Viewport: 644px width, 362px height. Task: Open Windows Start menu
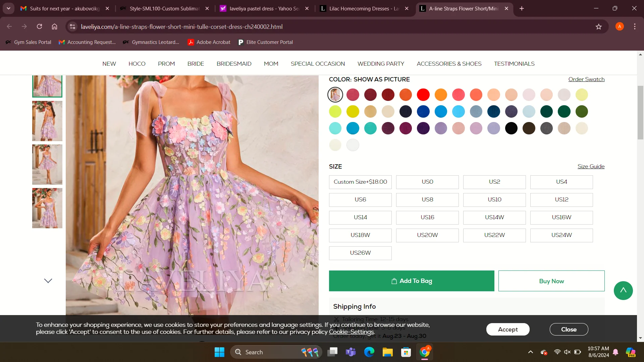click(219, 352)
